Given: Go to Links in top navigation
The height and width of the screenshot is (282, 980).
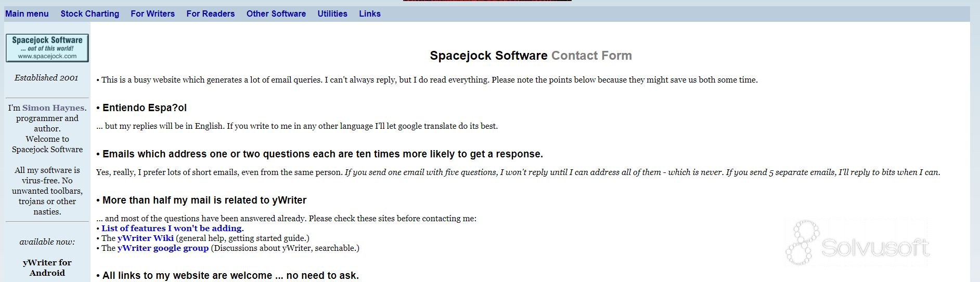Looking at the screenshot, I should 370,14.
